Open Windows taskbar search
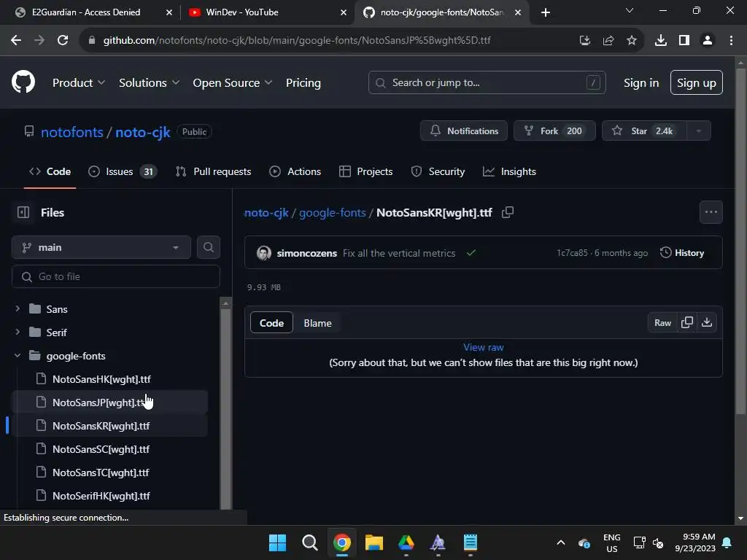The image size is (747, 560). tap(309, 542)
